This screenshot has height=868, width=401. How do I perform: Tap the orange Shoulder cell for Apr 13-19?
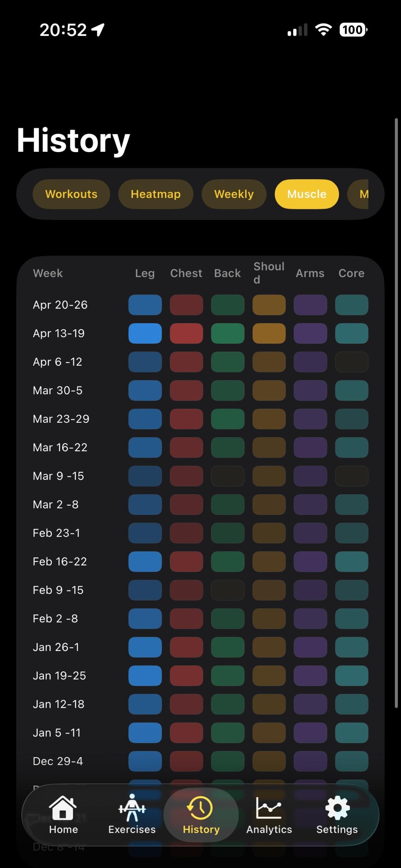pyautogui.click(x=269, y=333)
